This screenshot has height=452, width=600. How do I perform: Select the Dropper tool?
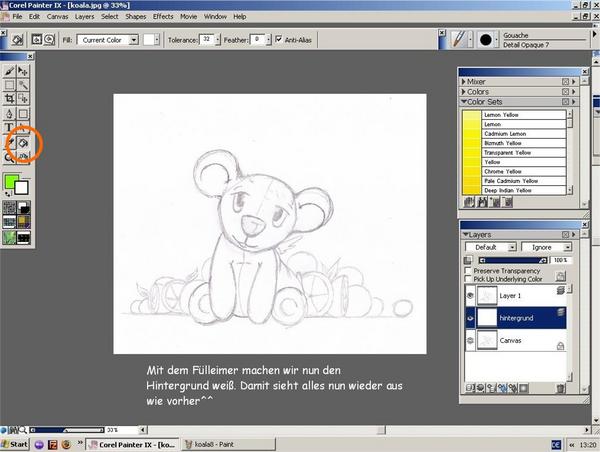[x=9, y=143]
